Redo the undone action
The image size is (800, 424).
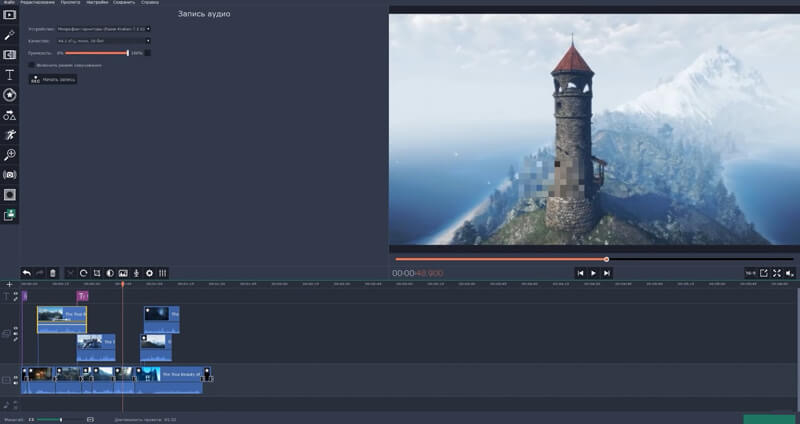39,273
